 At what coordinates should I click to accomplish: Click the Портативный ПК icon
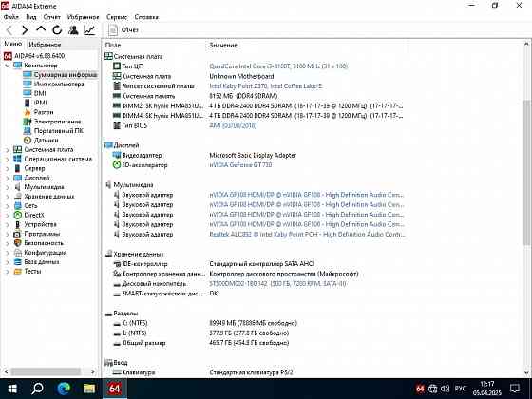[28, 131]
